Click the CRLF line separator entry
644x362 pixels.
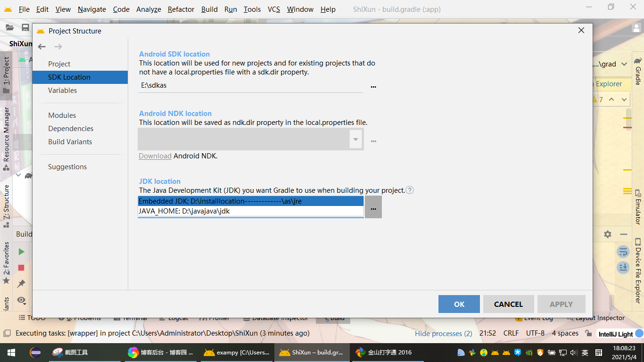click(x=511, y=333)
